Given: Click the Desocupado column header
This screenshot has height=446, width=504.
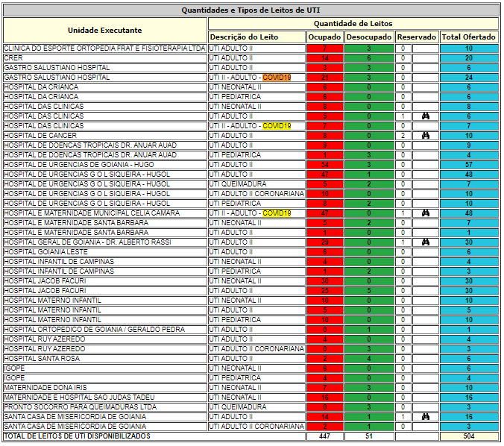Looking at the screenshot, I should click(x=369, y=37).
